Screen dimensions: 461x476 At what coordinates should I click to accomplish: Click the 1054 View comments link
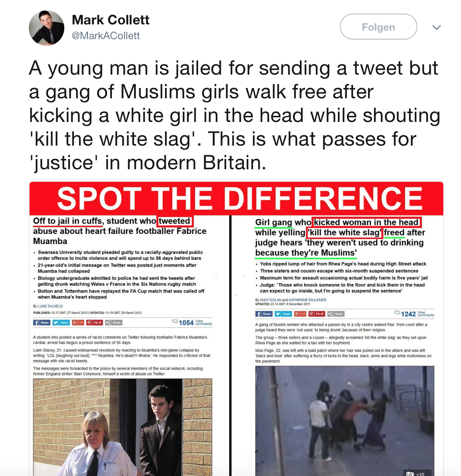[x=192, y=323]
